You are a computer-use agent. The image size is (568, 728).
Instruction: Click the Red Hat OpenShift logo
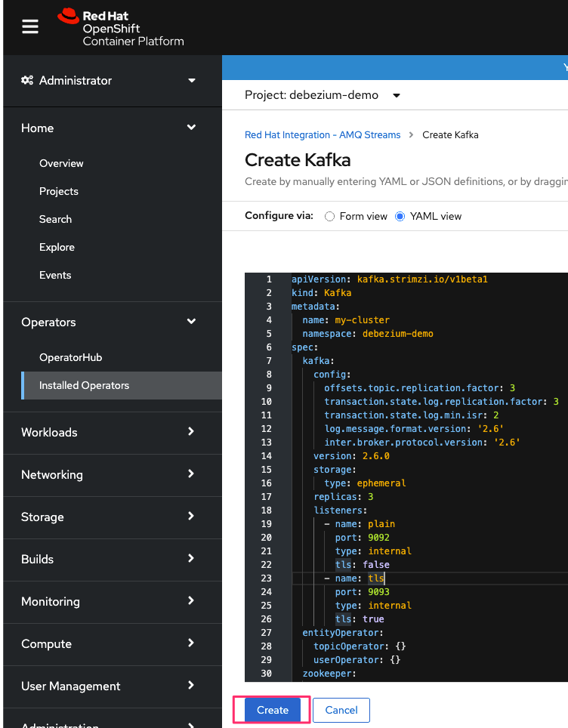point(121,27)
